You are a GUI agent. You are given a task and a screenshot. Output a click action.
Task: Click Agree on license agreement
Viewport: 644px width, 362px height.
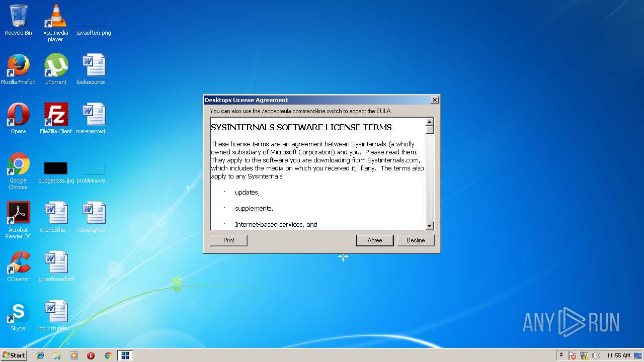tap(375, 240)
